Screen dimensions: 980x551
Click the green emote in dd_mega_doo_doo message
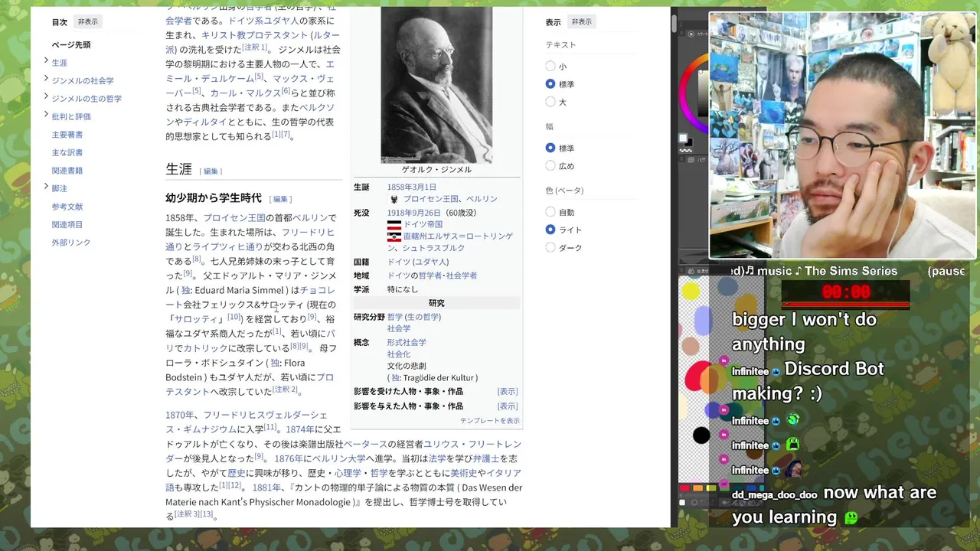point(851,517)
